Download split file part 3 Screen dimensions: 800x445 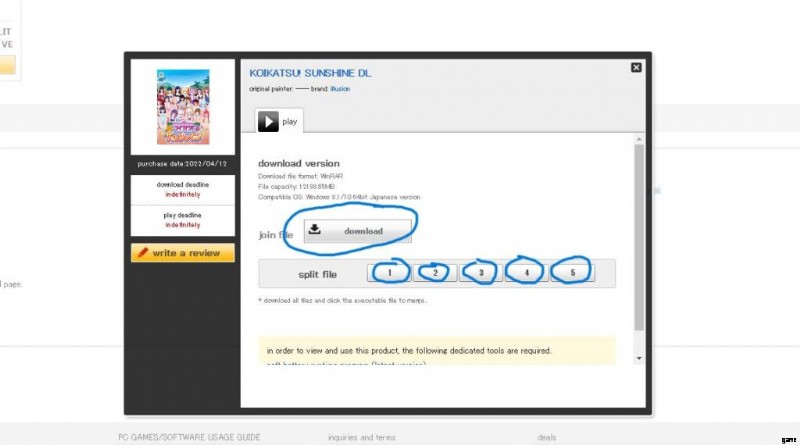pyautogui.click(x=481, y=272)
